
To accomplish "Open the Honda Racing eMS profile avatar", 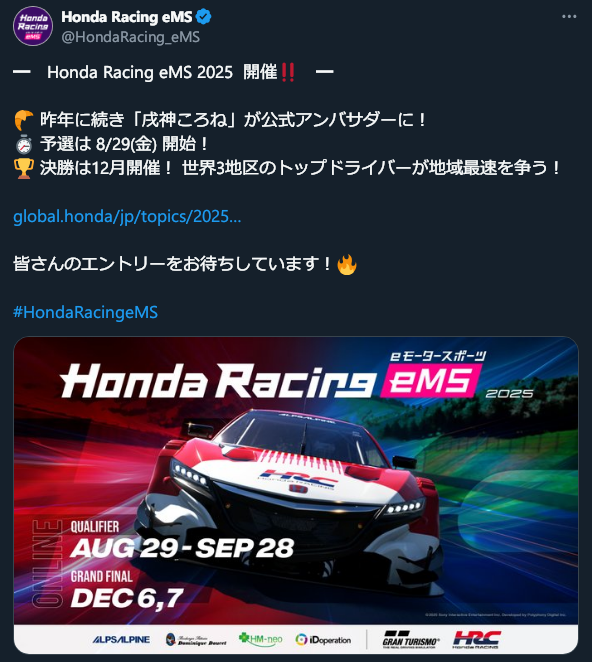I will click(x=33, y=26).
